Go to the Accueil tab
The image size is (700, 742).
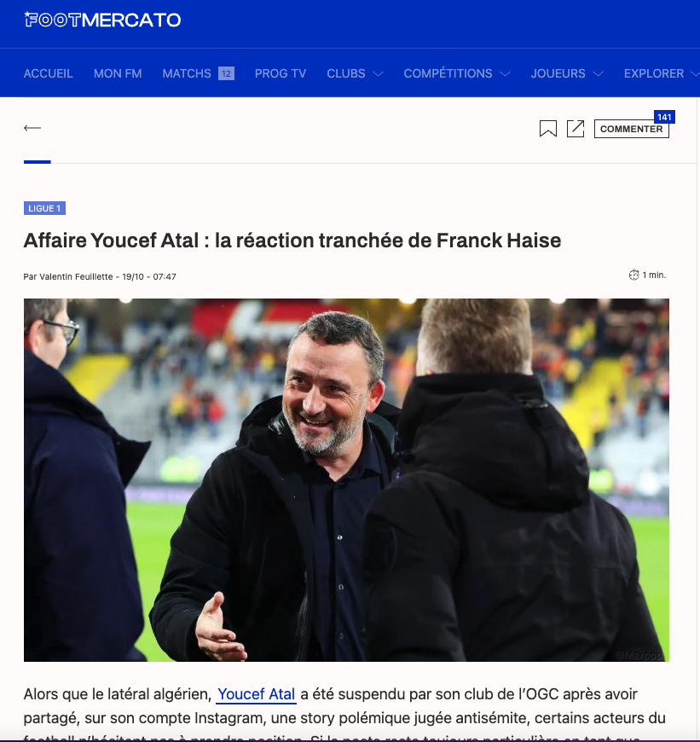tap(49, 73)
